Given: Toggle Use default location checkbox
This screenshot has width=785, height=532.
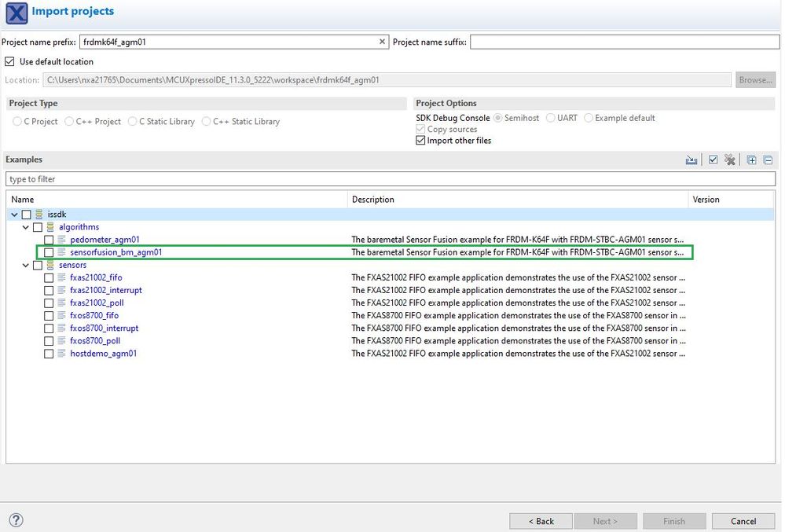Looking at the screenshot, I should (x=9, y=61).
